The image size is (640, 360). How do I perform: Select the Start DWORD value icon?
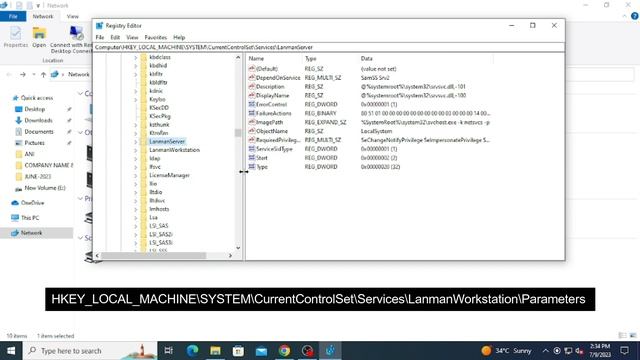[252, 158]
